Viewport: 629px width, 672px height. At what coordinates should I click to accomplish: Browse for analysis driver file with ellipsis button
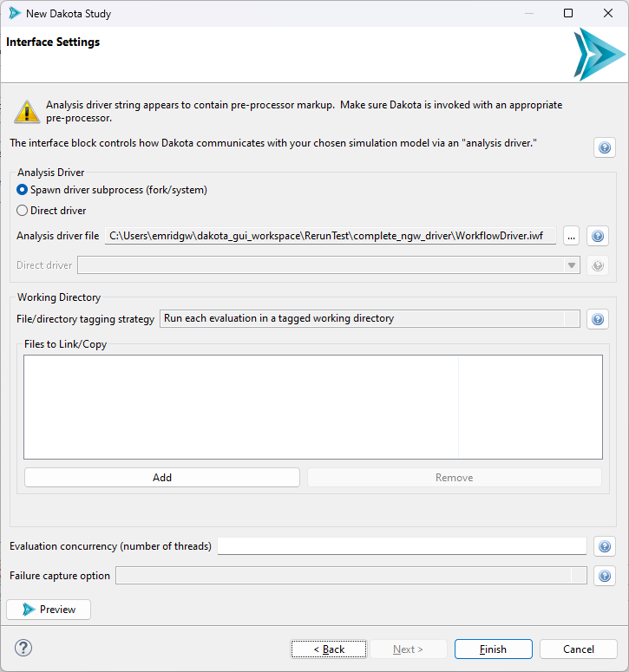point(571,236)
